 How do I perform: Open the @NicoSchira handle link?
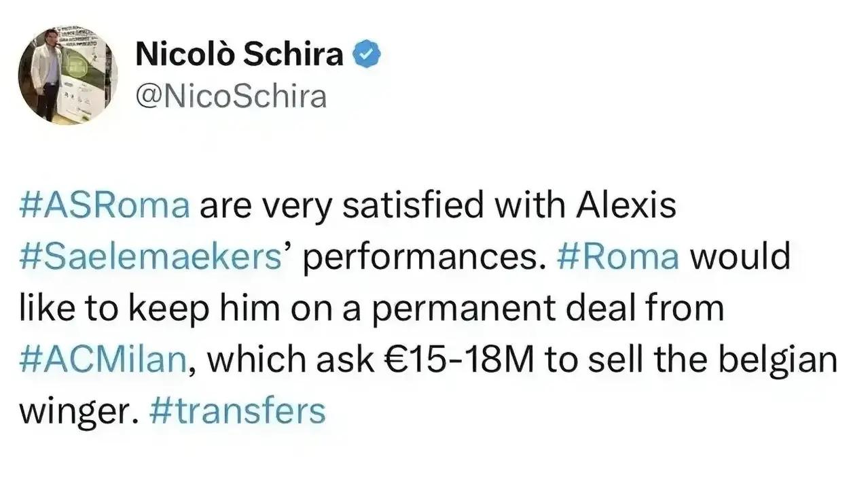pyautogui.click(x=231, y=97)
